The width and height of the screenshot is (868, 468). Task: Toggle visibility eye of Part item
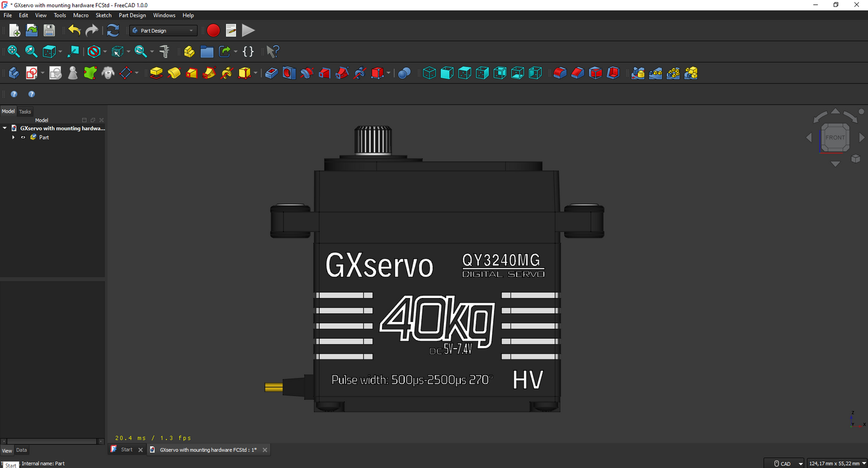(x=23, y=138)
